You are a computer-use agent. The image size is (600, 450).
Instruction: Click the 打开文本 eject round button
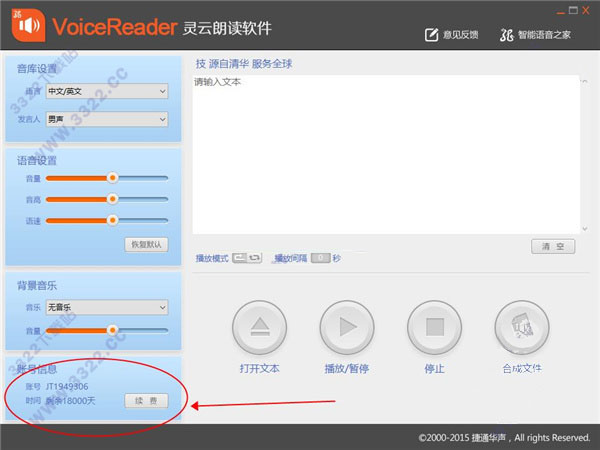tap(259, 328)
